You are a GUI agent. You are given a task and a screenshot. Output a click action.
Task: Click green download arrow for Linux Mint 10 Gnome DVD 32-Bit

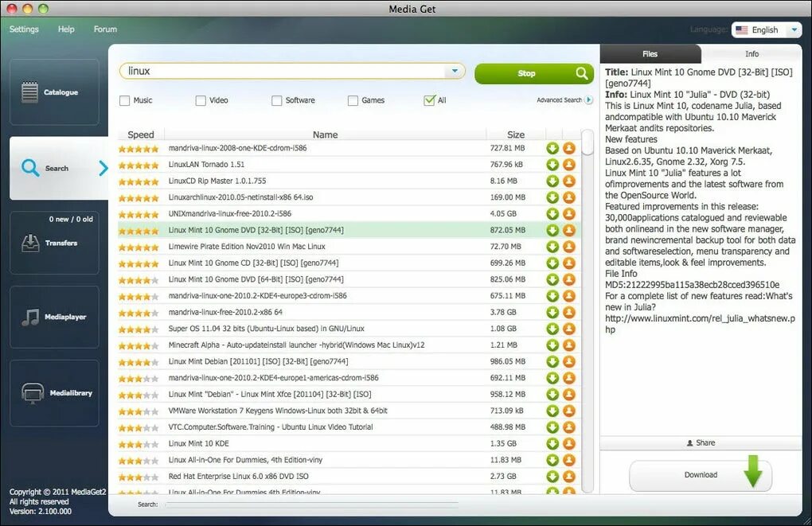pos(552,231)
